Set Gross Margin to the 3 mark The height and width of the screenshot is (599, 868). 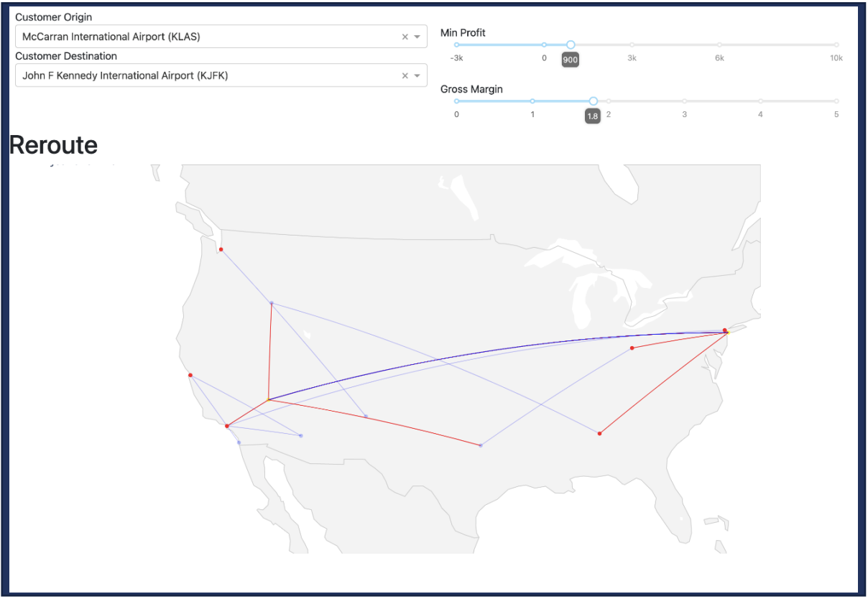point(684,101)
